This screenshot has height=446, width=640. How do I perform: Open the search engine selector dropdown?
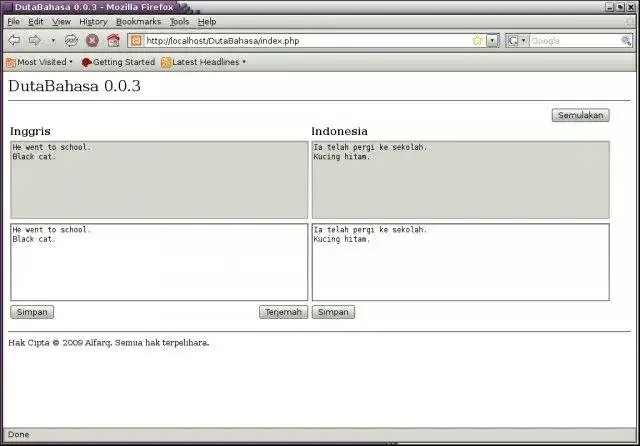(517, 41)
